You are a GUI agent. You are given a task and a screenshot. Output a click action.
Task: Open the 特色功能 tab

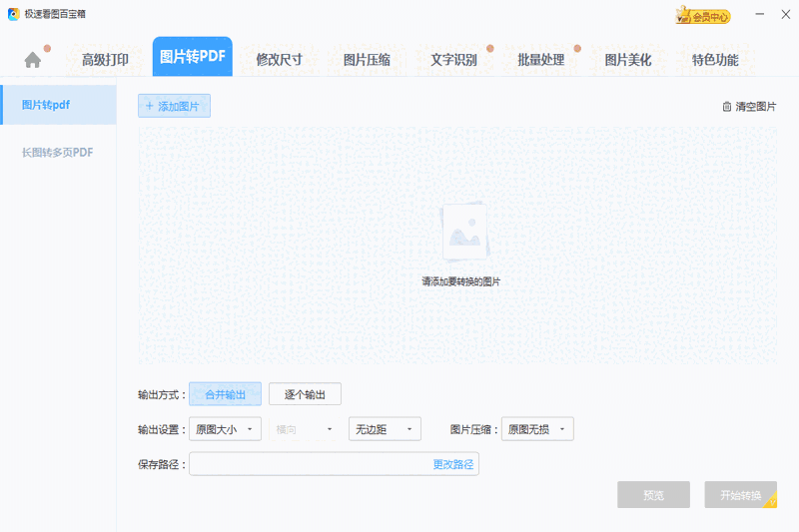pos(715,60)
